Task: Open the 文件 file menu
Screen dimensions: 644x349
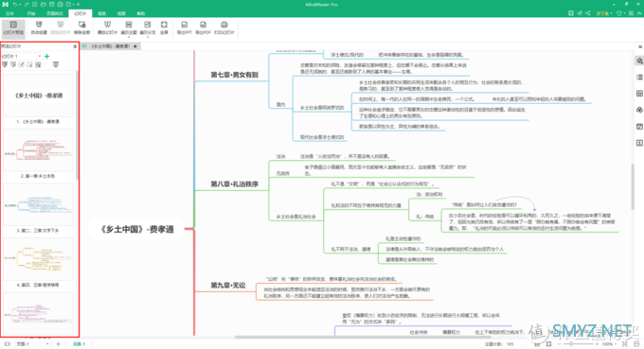Action: pyautogui.click(x=9, y=13)
